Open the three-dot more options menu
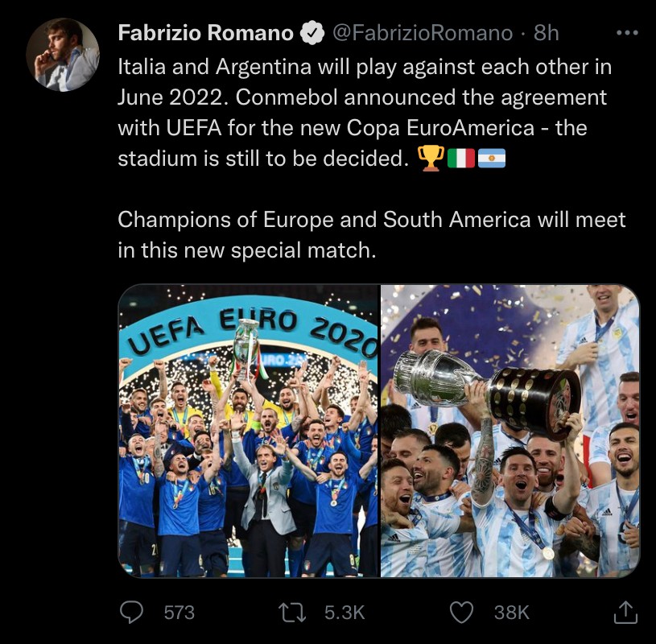 click(x=626, y=33)
